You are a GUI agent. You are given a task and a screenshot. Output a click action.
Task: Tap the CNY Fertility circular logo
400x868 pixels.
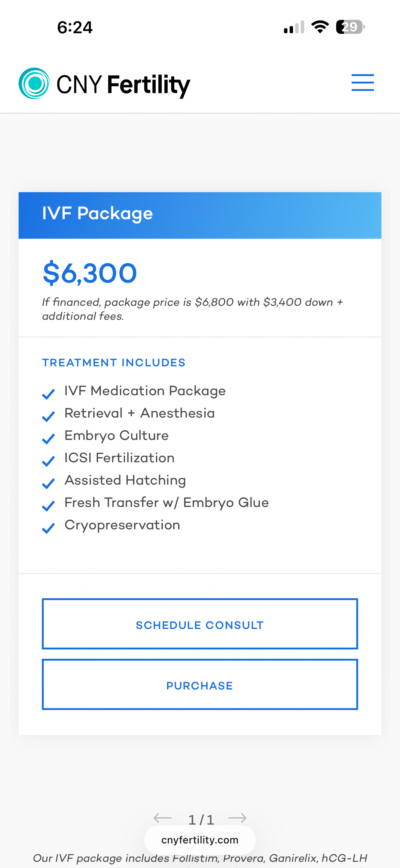(x=34, y=84)
